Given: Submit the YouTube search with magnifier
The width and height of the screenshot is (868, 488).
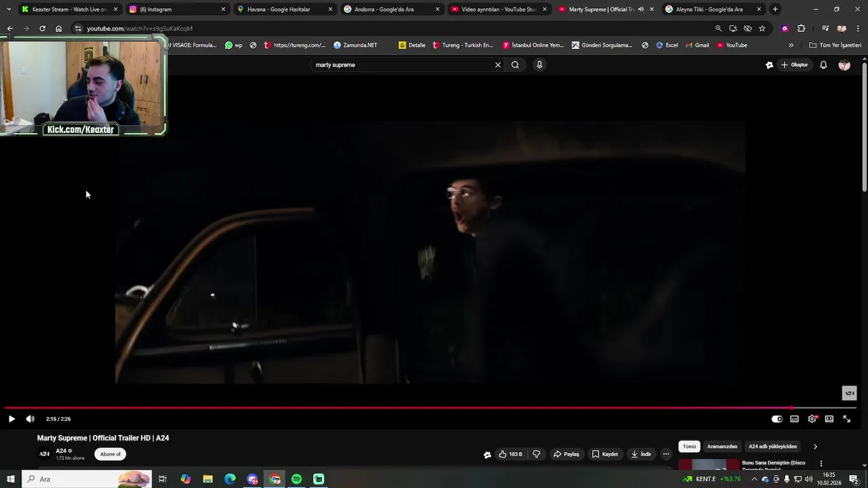Looking at the screenshot, I should click(515, 65).
